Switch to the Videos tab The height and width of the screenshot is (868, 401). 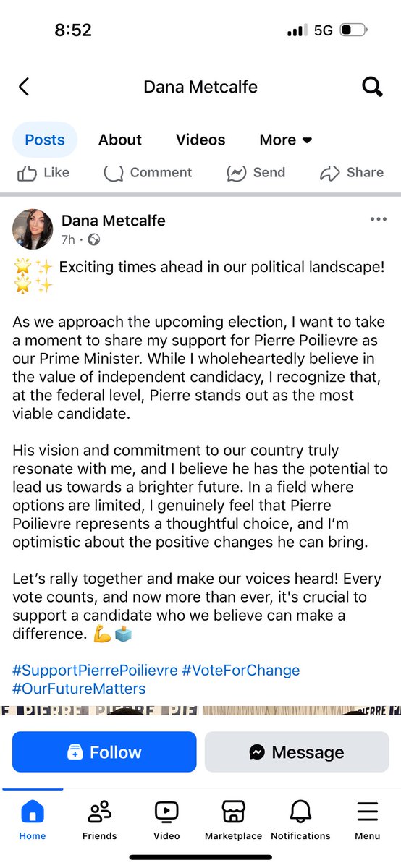click(x=200, y=140)
